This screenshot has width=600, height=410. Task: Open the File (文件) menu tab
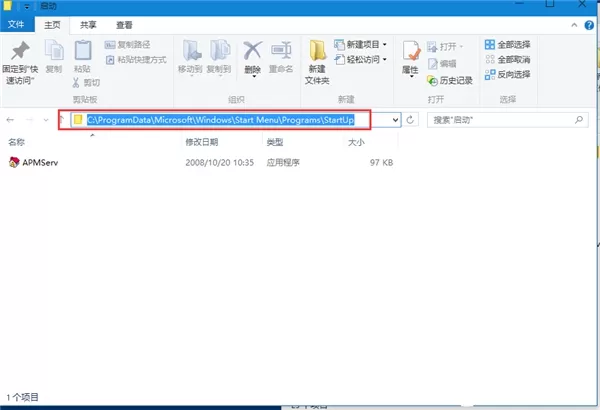[16, 25]
